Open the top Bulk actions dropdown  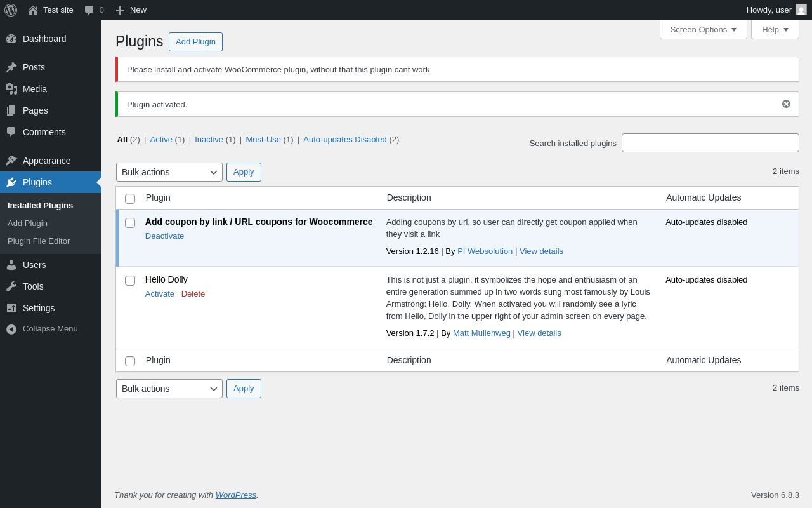coord(169,172)
